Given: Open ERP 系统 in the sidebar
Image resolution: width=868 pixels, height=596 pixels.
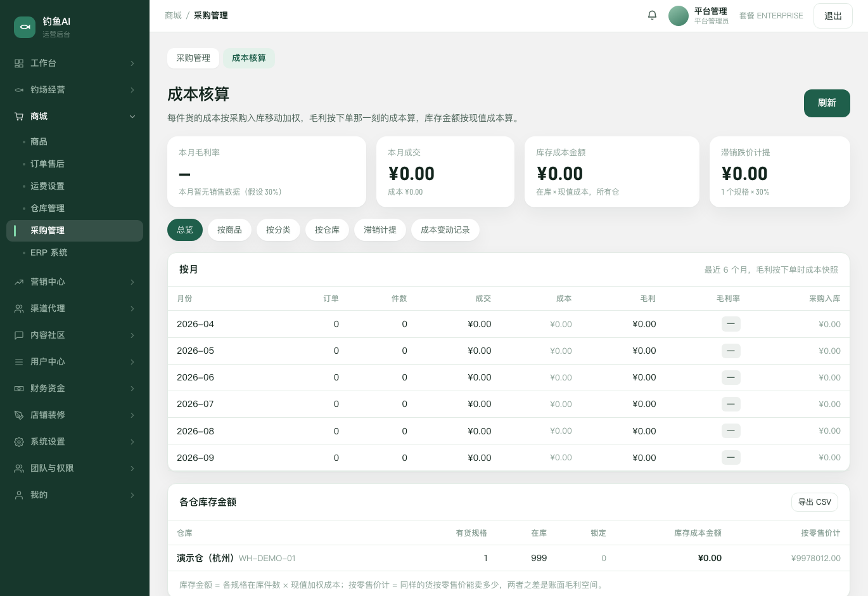Looking at the screenshot, I should (x=75, y=253).
